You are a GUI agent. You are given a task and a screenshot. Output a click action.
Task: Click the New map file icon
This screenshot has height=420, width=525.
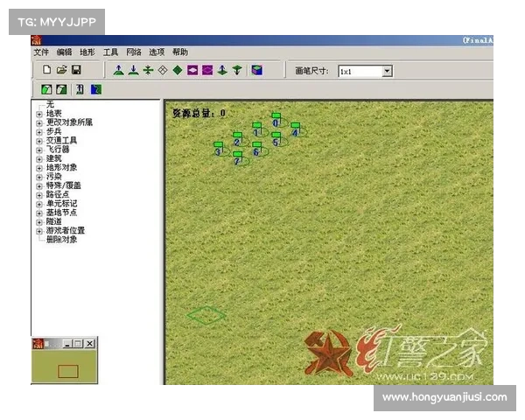[x=46, y=70]
